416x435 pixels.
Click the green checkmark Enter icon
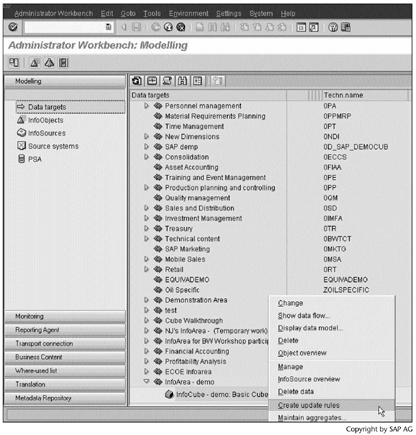[13, 27]
